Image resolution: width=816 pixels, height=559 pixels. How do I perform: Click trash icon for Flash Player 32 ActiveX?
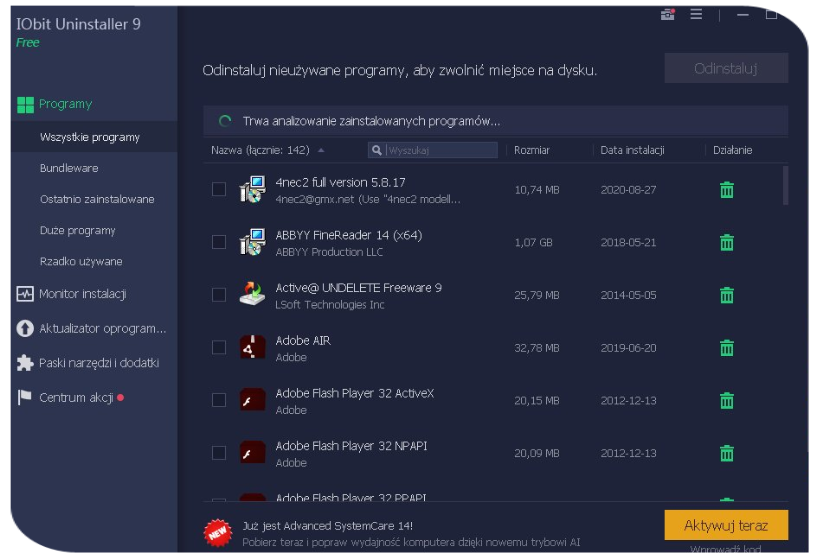[x=726, y=400]
